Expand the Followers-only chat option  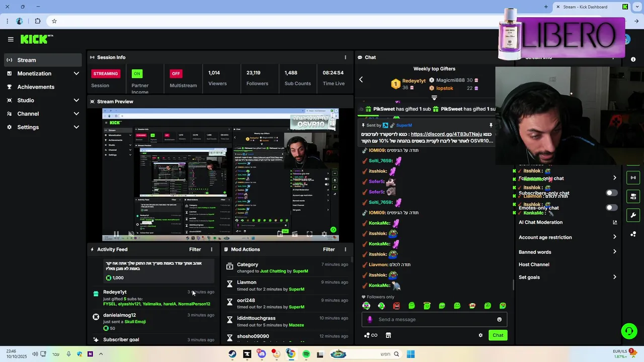(x=614, y=178)
